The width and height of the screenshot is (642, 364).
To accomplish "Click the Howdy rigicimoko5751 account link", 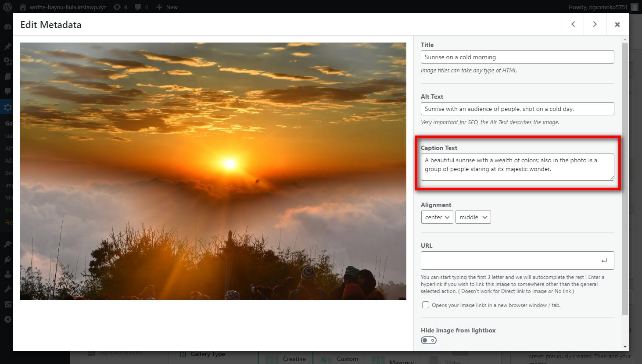I will (x=599, y=7).
